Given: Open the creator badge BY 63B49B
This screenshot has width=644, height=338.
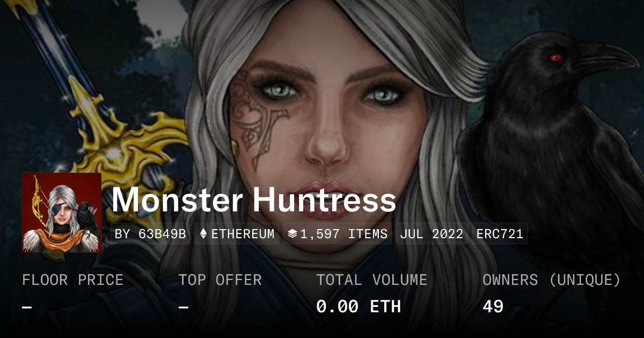Looking at the screenshot, I should [151, 234].
